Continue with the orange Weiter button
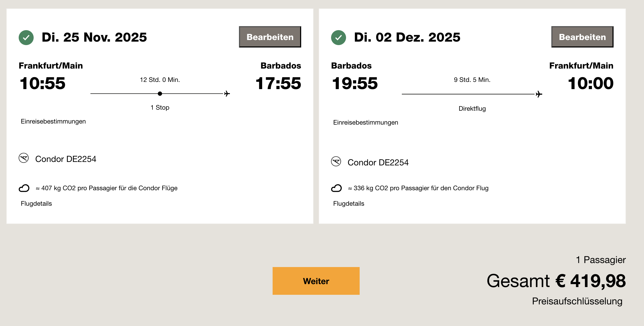644x326 pixels. click(316, 281)
